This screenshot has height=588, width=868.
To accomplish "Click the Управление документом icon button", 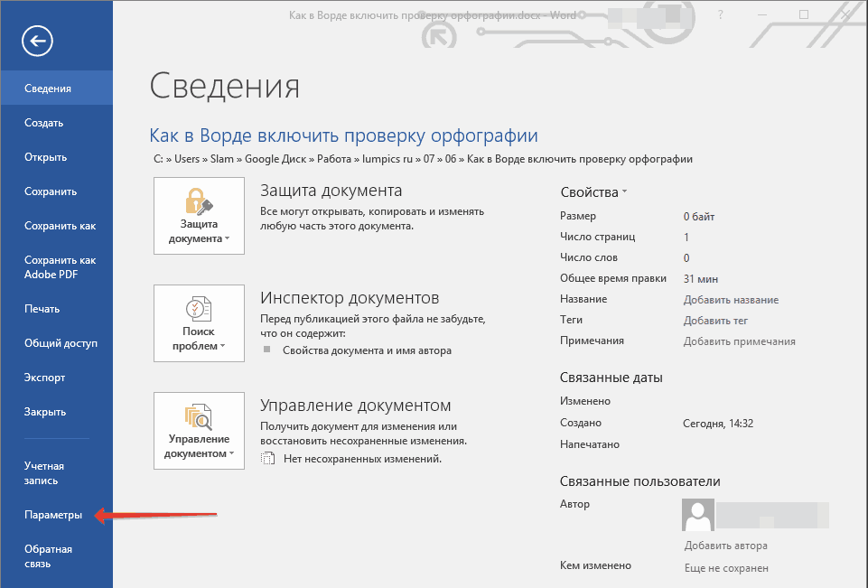I will 199,430.
